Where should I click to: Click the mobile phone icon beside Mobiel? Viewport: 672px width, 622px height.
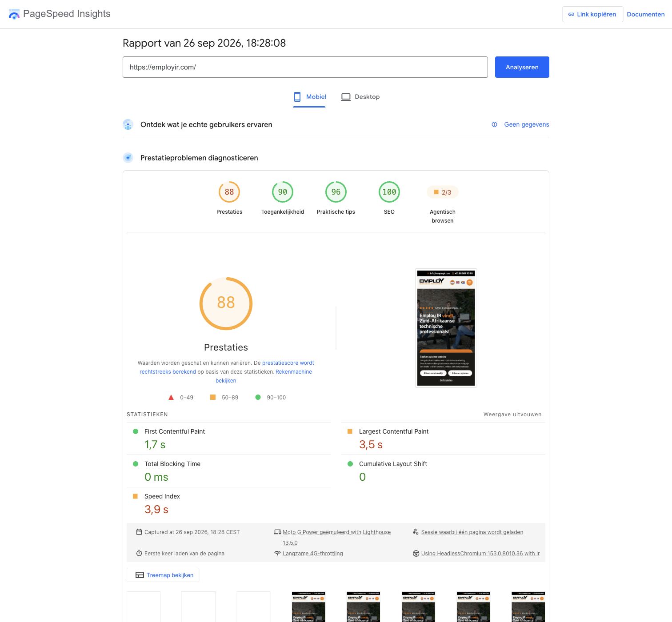click(x=297, y=97)
